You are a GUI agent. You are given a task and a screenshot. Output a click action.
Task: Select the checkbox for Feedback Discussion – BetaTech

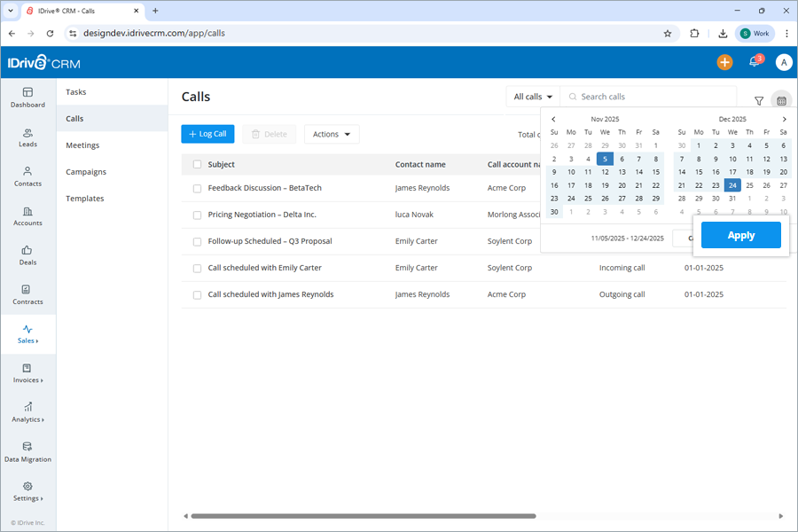196,188
